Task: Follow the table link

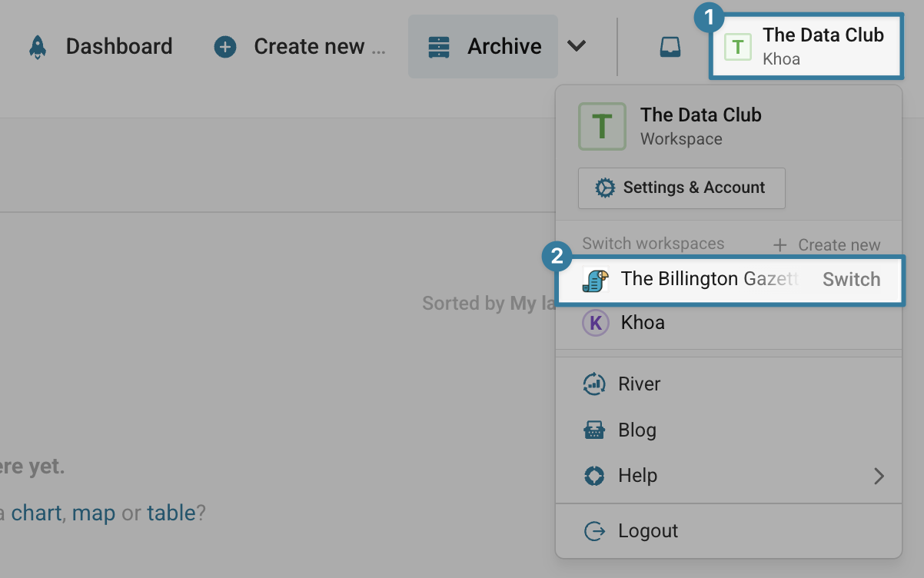Action: click(x=171, y=513)
